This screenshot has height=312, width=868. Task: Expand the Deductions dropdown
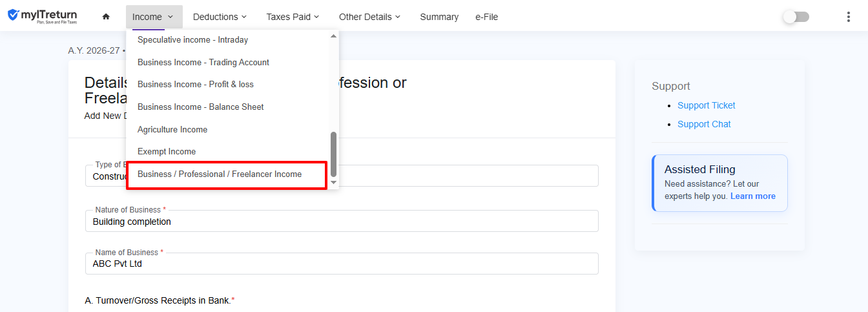[220, 17]
